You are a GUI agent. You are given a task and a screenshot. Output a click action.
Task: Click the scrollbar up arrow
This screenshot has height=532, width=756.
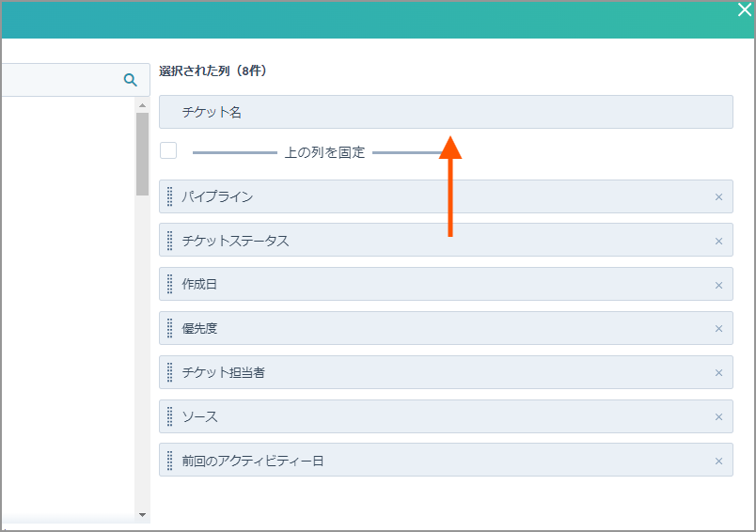(142, 105)
